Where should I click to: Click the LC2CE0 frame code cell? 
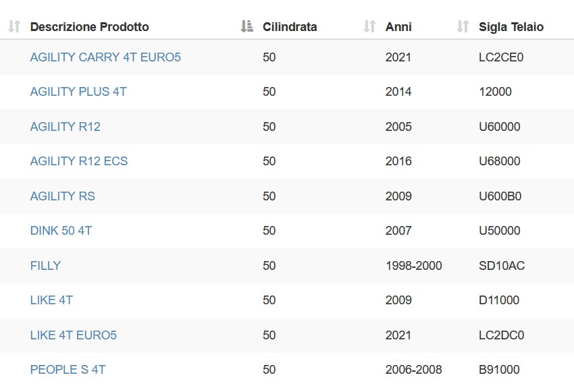point(501,57)
